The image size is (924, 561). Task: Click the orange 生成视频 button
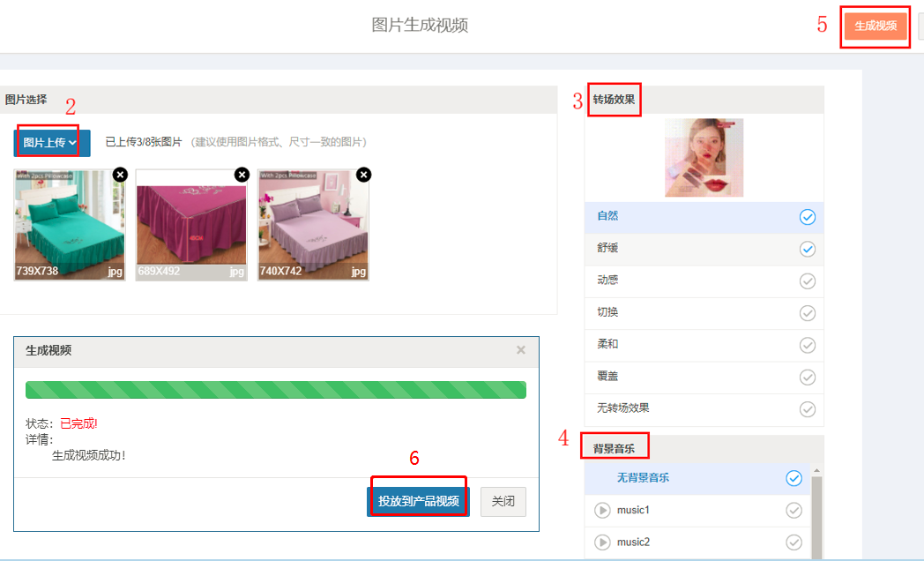[876, 26]
